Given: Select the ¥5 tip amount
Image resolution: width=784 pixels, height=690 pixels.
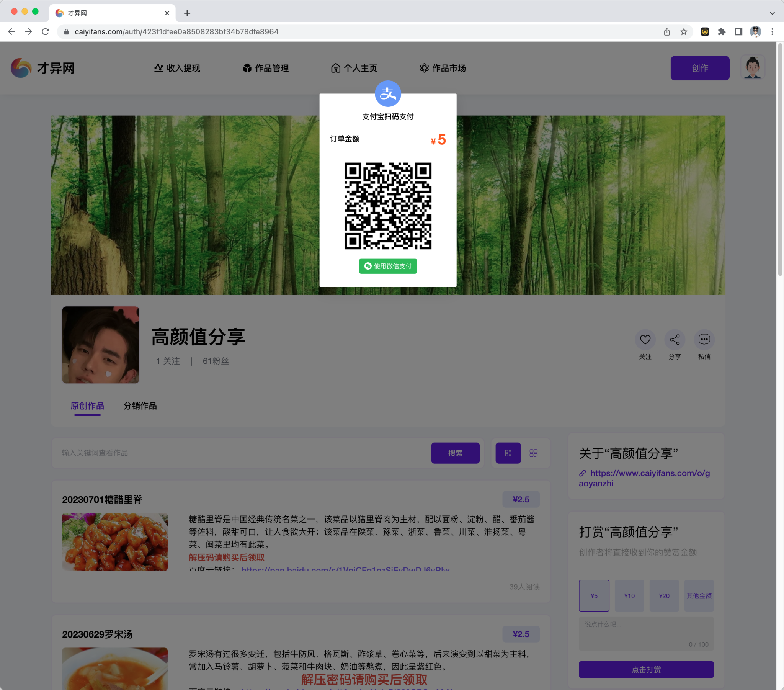Looking at the screenshot, I should point(594,595).
